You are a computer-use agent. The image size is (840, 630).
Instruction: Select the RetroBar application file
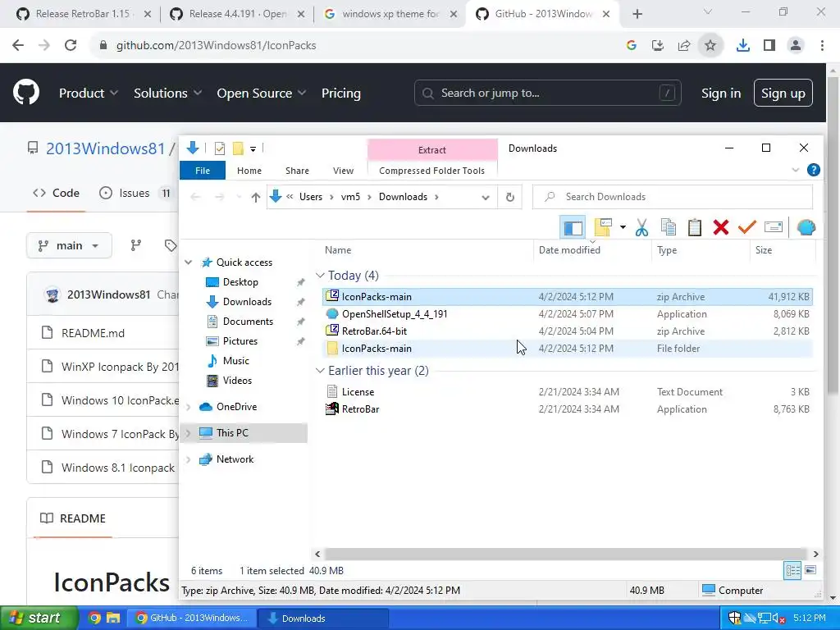[x=568, y=409]
